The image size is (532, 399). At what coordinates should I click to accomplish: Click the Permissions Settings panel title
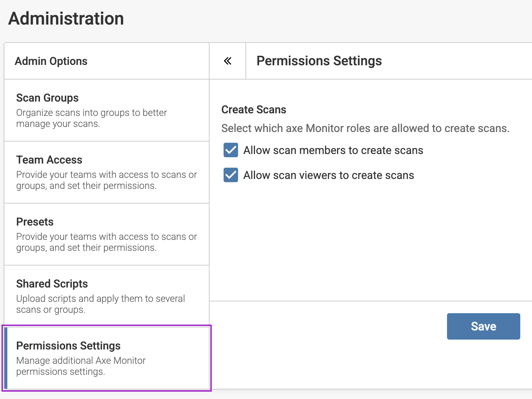319,61
